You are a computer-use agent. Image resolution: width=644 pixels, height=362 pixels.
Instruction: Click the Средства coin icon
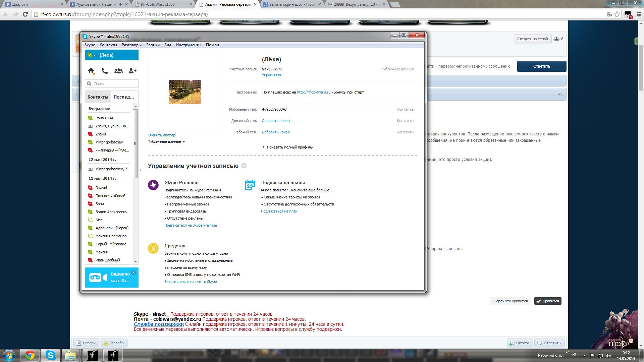tap(153, 248)
